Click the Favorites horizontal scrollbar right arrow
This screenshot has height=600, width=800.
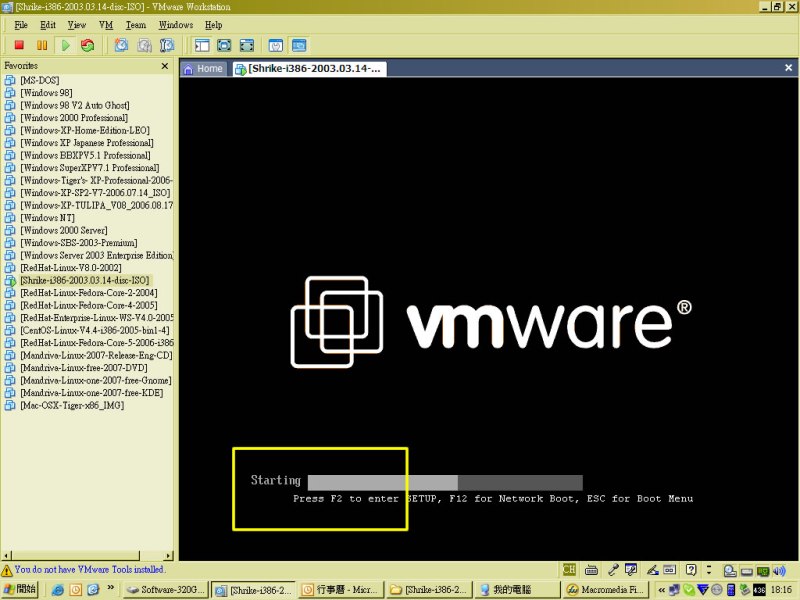pos(168,556)
